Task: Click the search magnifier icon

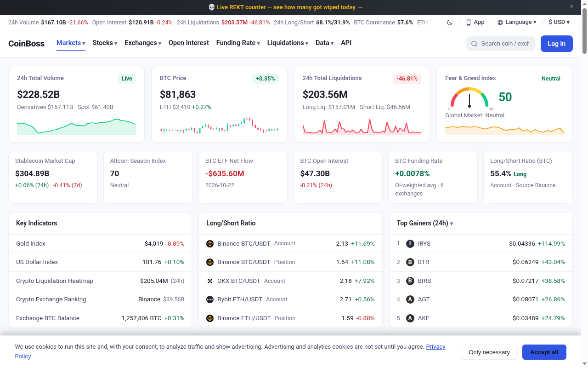Action: (475, 44)
